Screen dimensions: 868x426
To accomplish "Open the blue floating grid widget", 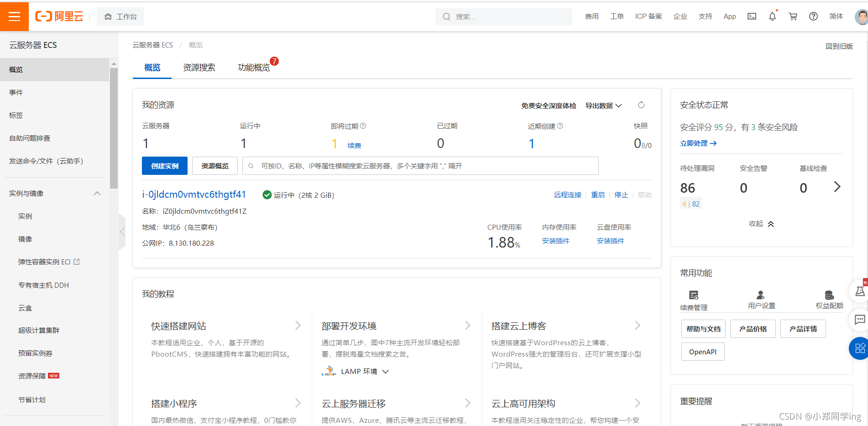I will (859, 348).
